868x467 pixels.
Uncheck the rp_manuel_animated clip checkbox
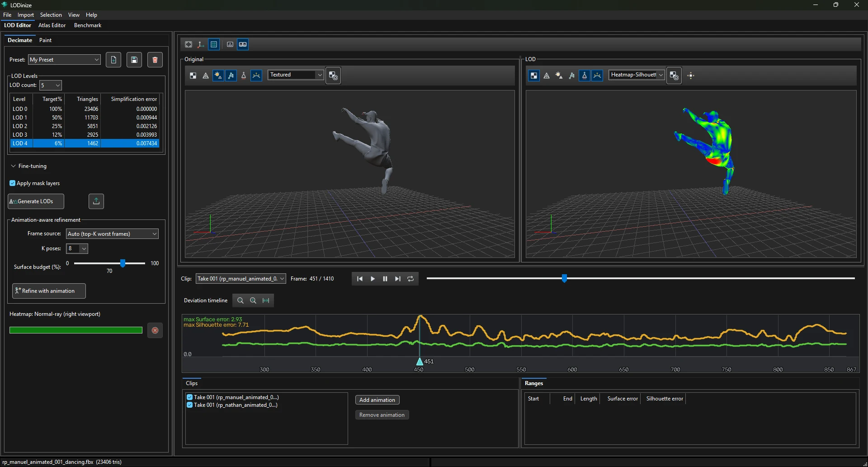(x=189, y=397)
